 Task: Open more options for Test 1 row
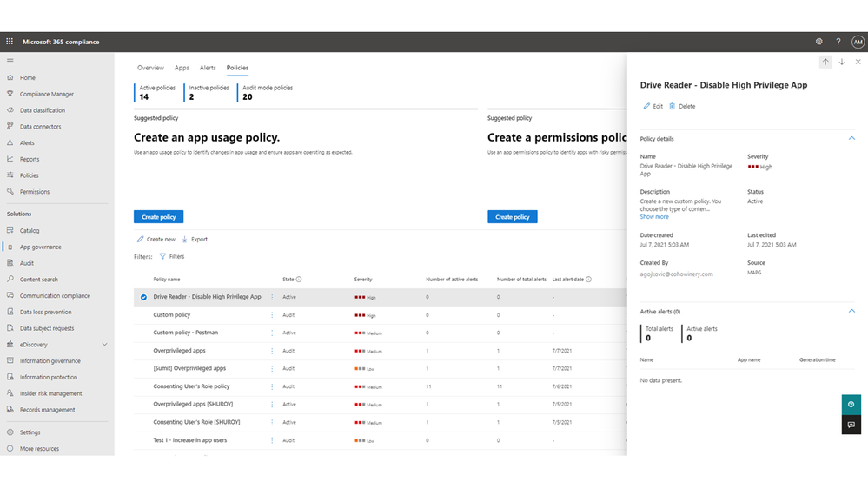[x=272, y=440]
